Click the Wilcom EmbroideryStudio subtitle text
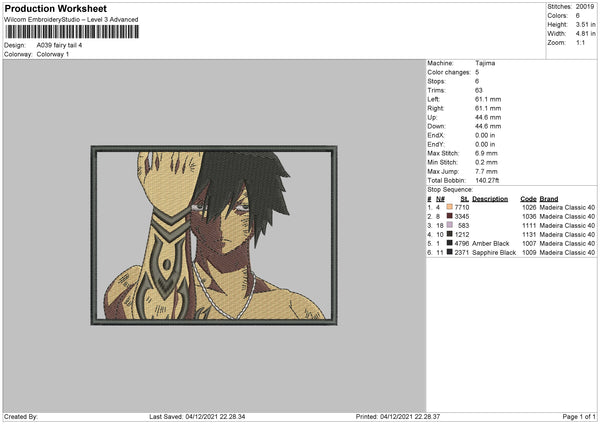This screenshot has width=600, height=424. [71, 20]
